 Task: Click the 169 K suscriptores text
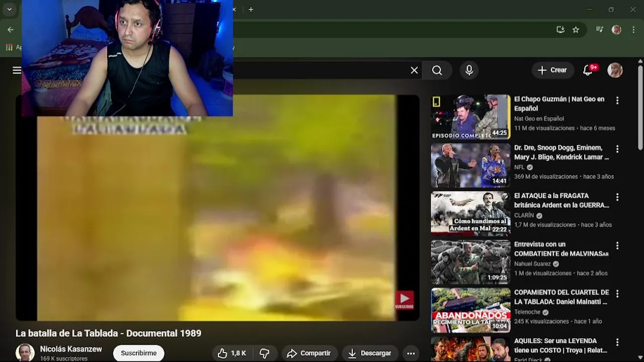(63, 358)
